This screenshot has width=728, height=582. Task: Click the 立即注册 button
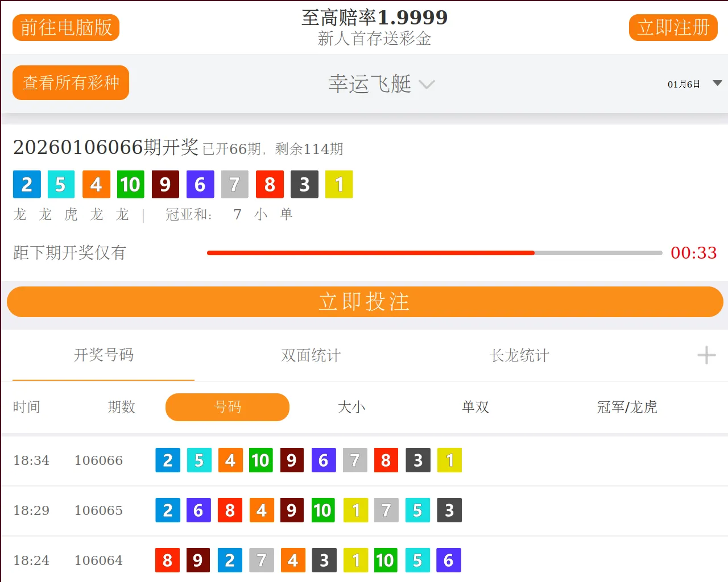(673, 27)
